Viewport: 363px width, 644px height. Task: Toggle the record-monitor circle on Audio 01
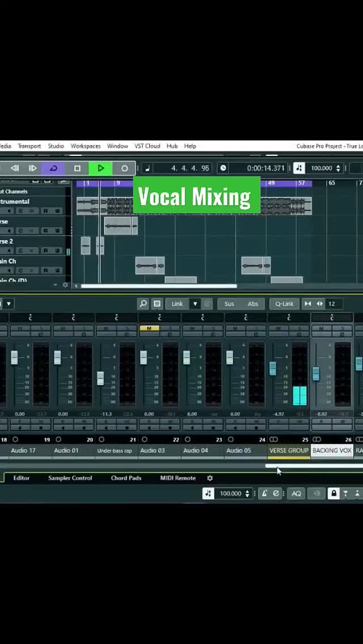[58, 439]
